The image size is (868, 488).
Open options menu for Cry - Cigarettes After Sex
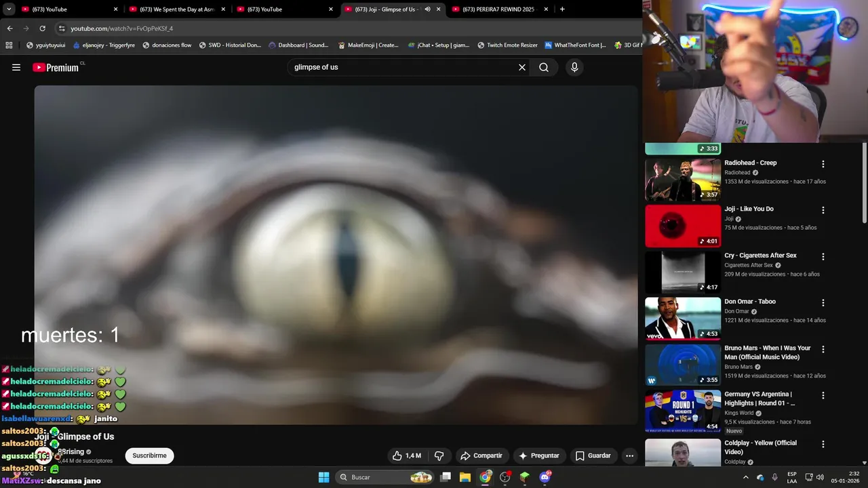coord(823,257)
